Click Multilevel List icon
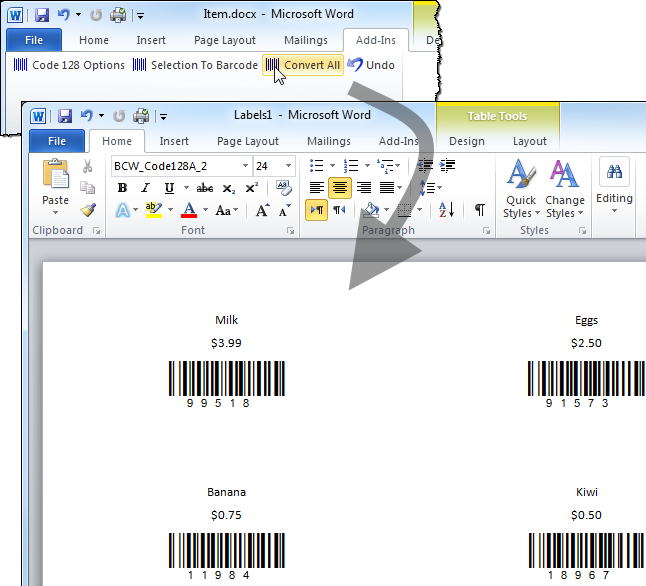Screen dimensions: 646x586 tap(385, 166)
